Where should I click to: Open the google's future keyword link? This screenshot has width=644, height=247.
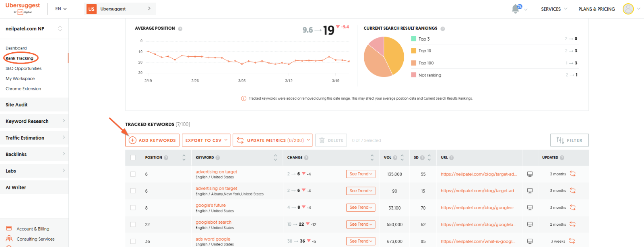[211, 205]
